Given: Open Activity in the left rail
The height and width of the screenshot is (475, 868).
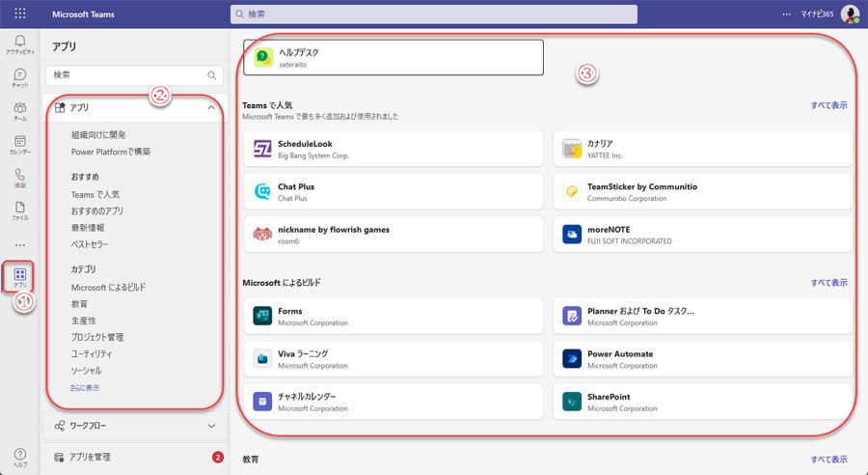Looking at the screenshot, I should (x=20, y=44).
